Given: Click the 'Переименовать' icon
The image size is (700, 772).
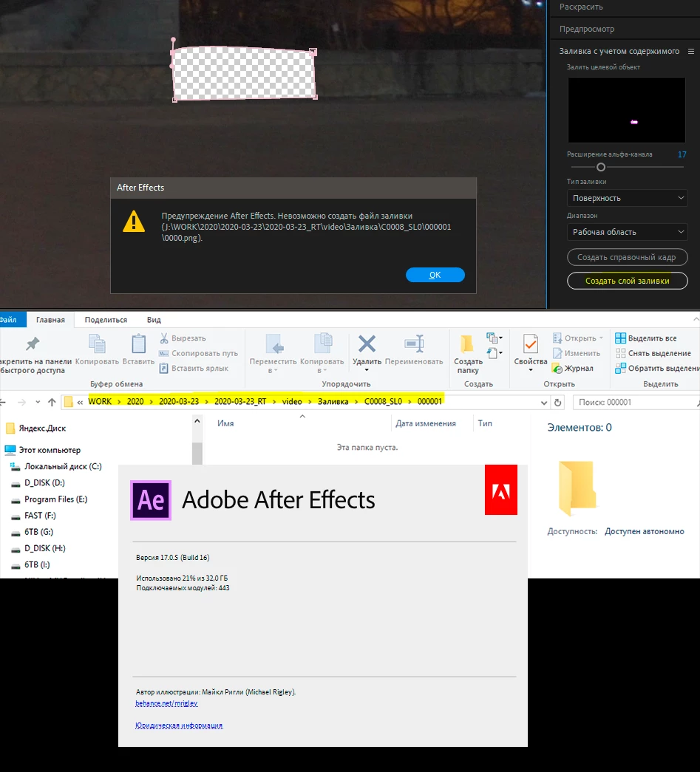Looking at the screenshot, I should pyautogui.click(x=414, y=344).
